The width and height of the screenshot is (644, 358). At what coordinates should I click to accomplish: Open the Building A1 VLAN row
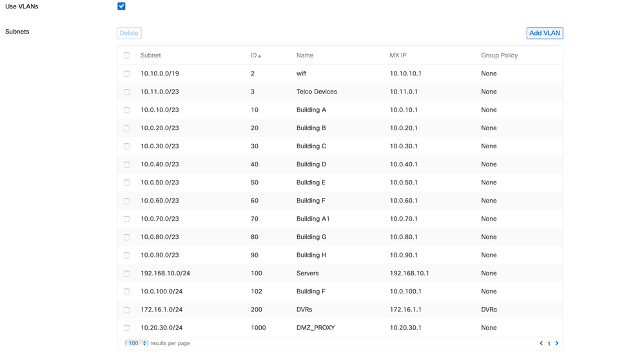[340, 219]
